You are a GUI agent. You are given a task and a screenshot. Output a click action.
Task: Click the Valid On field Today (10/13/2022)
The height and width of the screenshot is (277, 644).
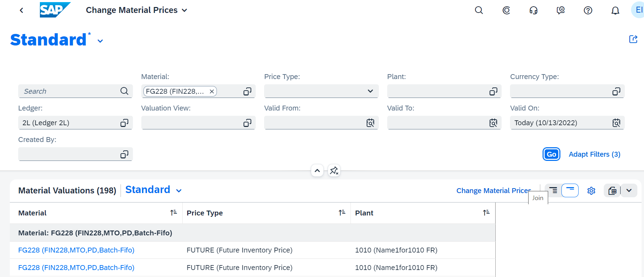(567, 123)
